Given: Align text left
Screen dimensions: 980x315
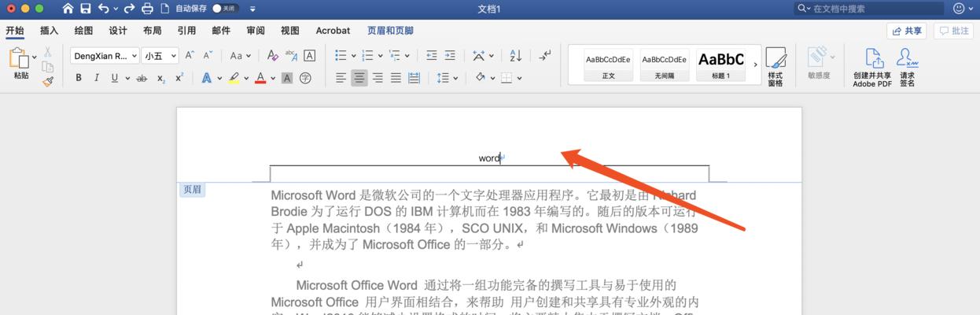Looking at the screenshot, I should 341,78.
